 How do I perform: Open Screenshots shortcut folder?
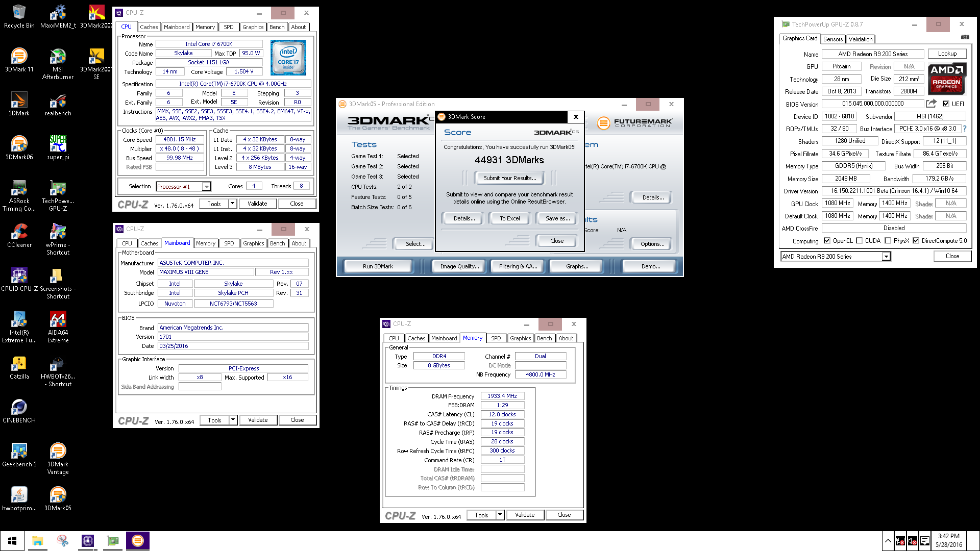(x=58, y=283)
